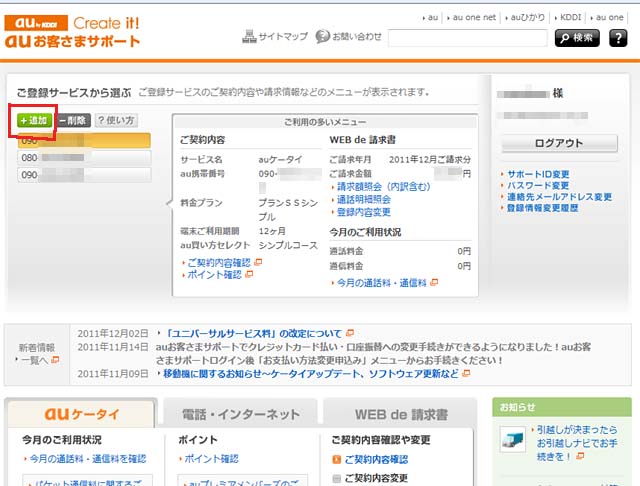
Task: Open 今月の通話料・通信料 link in popular menu
Action: 382,283
